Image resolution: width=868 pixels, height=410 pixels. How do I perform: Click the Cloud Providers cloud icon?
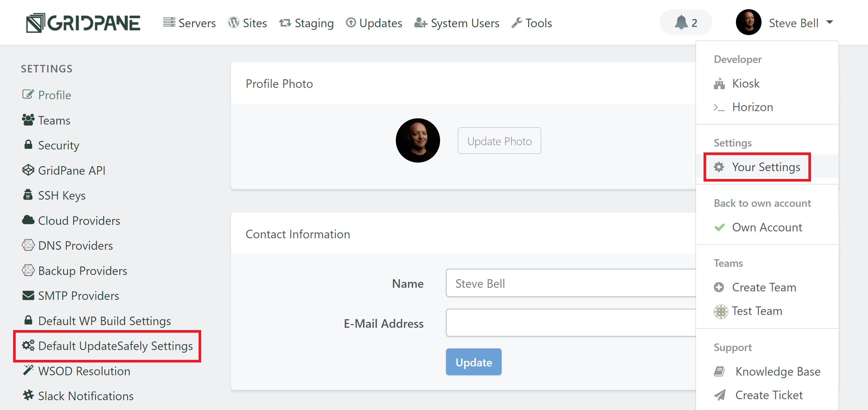click(28, 220)
